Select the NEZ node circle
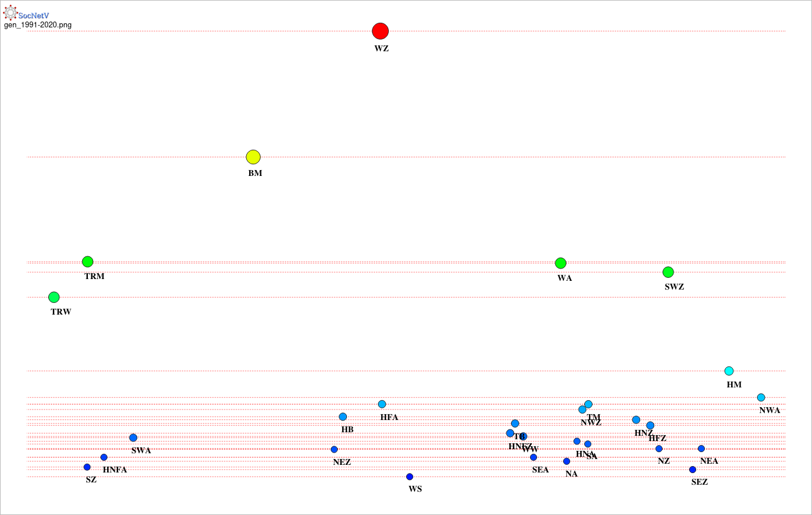This screenshot has height=515, width=812. tap(334, 449)
